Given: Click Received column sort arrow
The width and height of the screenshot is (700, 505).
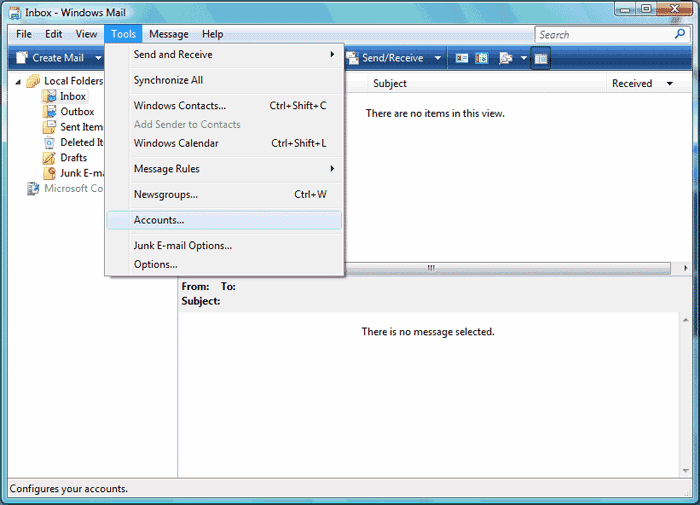Looking at the screenshot, I should click(x=670, y=83).
